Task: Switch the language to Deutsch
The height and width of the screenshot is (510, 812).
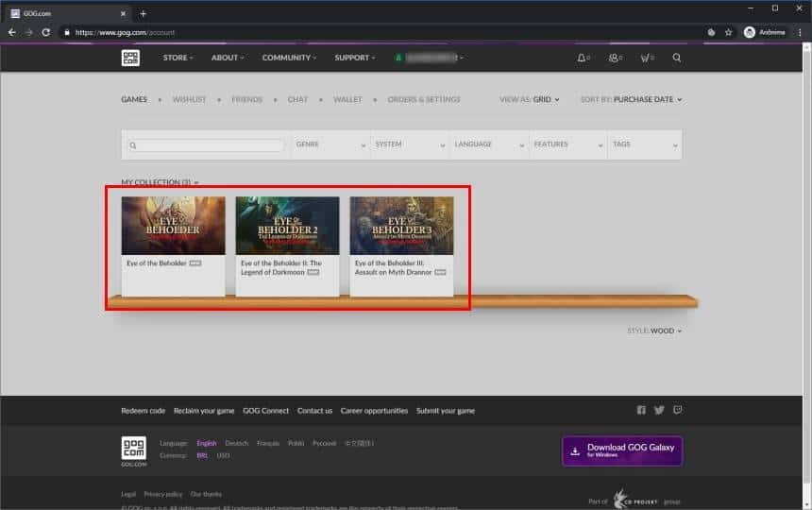Action: tap(237, 443)
